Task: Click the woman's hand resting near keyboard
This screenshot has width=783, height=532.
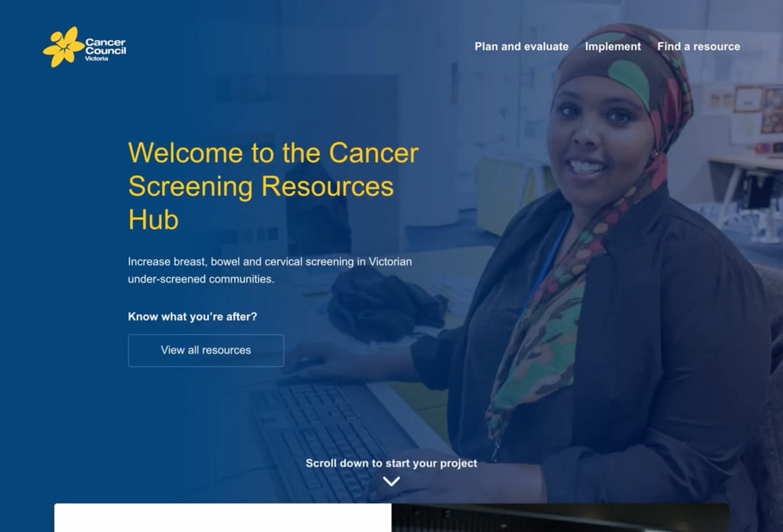Action: tap(323, 362)
